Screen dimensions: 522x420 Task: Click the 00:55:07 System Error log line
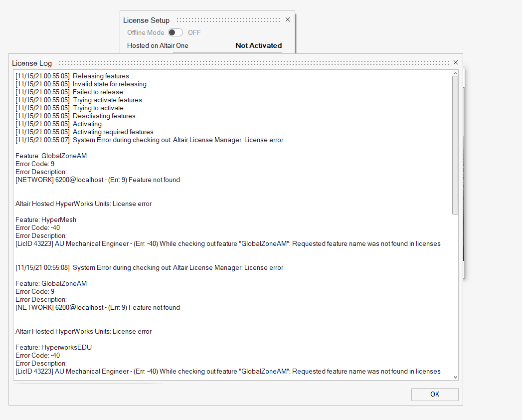tap(149, 140)
